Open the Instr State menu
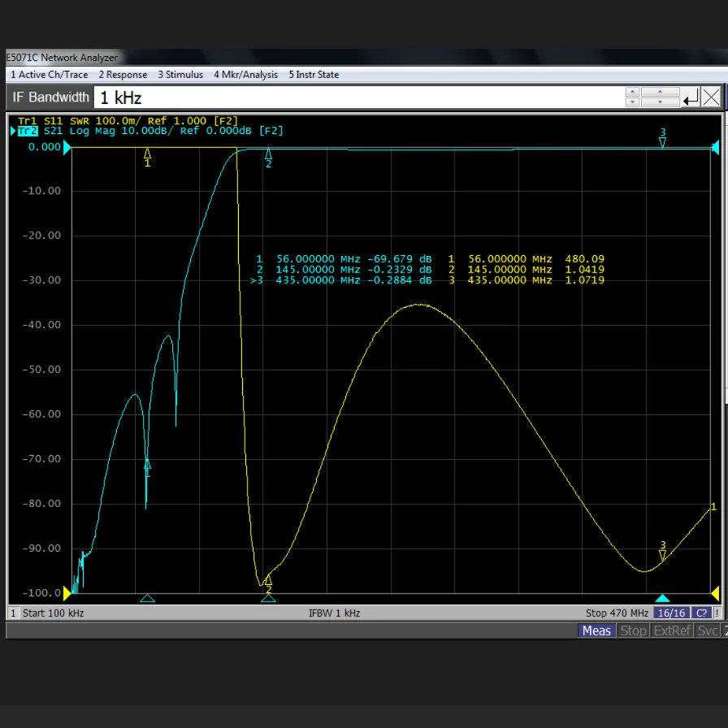728x728 pixels. click(314, 75)
